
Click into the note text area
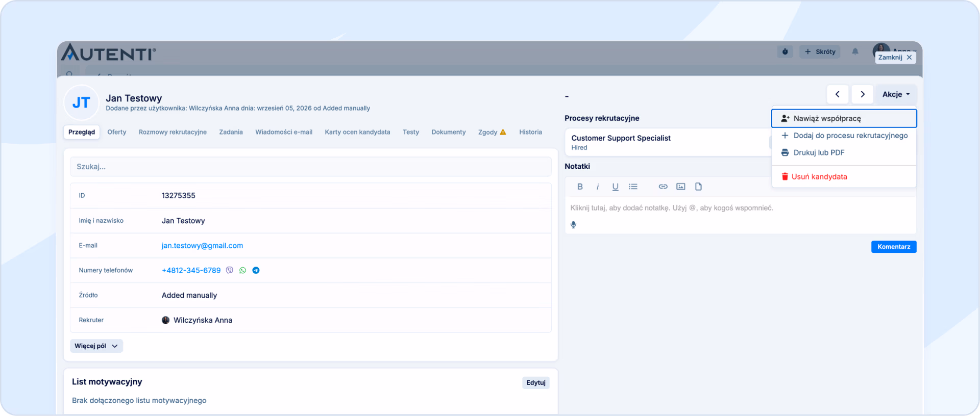[x=740, y=208]
